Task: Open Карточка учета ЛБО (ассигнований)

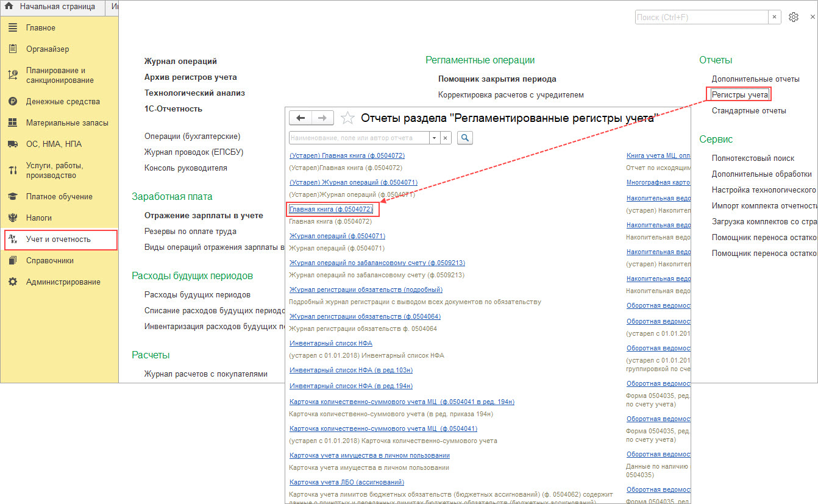Action: tap(347, 483)
